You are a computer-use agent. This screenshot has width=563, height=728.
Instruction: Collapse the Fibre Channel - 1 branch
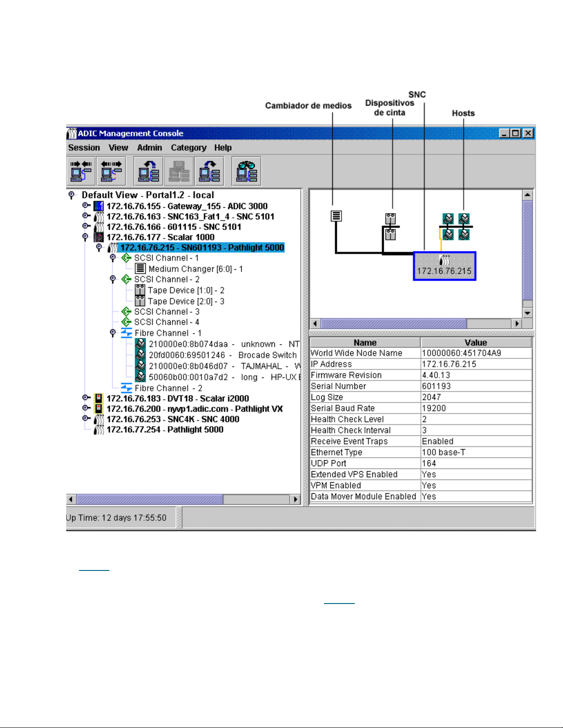(x=113, y=333)
